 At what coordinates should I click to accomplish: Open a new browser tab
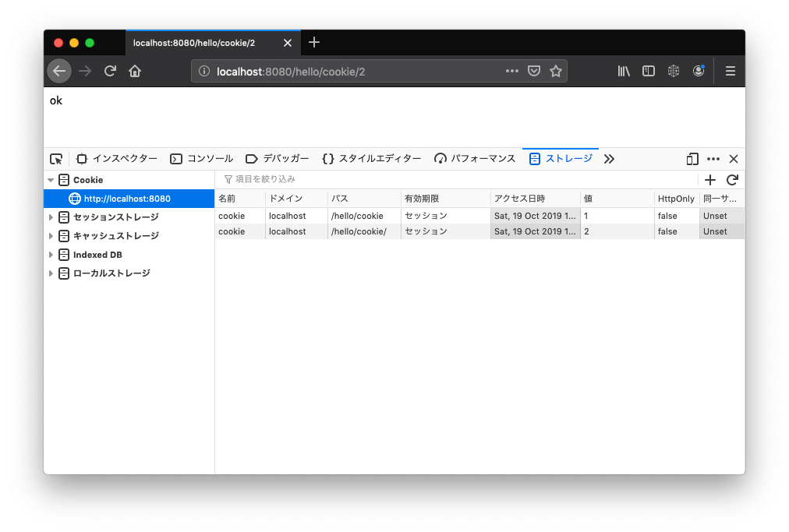tap(314, 42)
